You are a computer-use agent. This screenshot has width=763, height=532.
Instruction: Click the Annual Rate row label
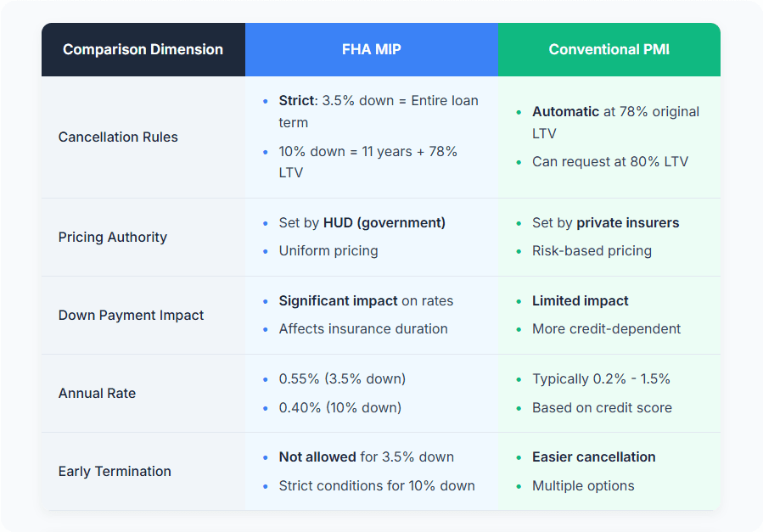pyautogui.click(x=97, y=393)
